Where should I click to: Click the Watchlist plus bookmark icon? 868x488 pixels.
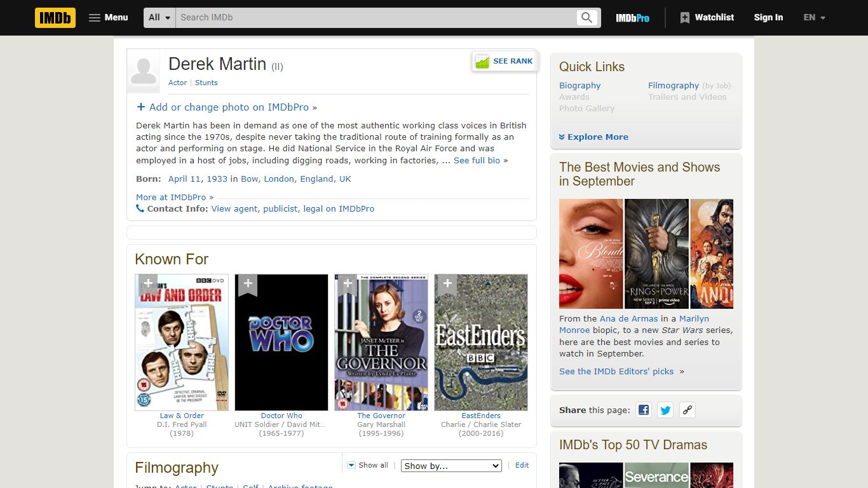[x=684, y=18]
